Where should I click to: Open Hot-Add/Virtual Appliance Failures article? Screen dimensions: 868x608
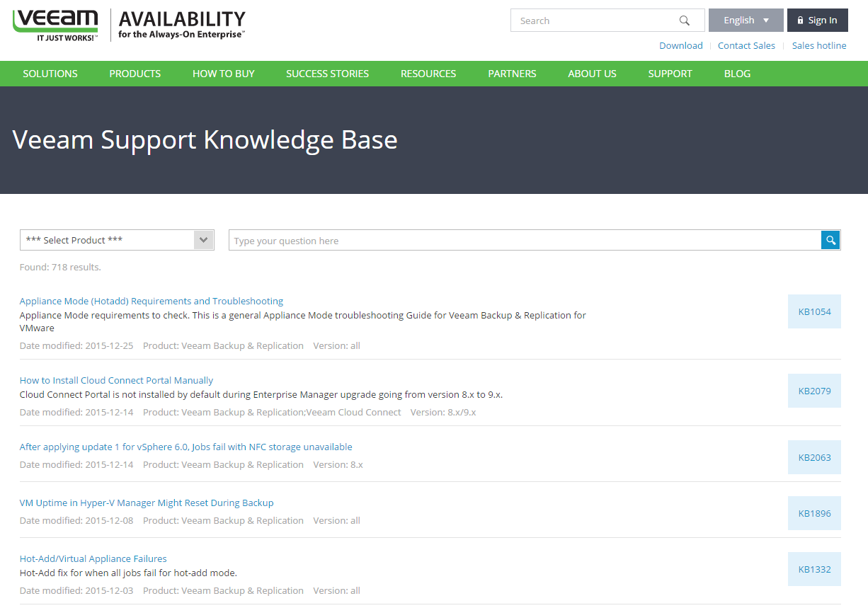93,558
